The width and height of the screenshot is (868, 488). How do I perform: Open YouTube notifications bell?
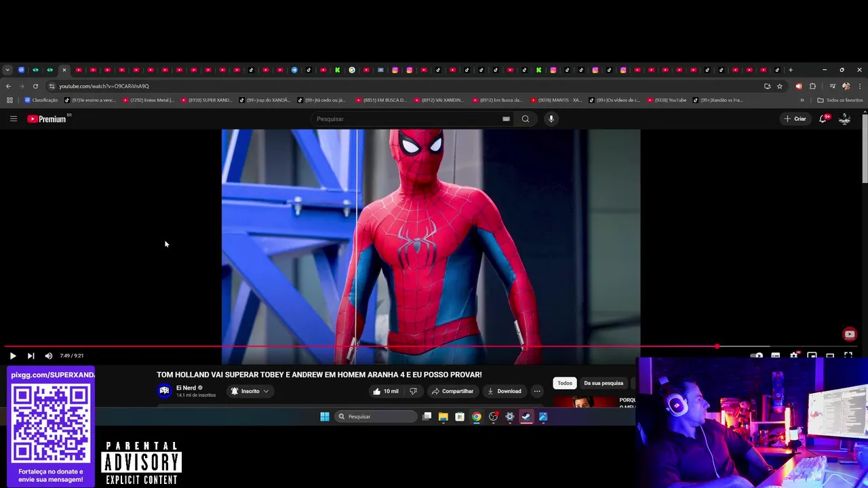coord(823,119)
